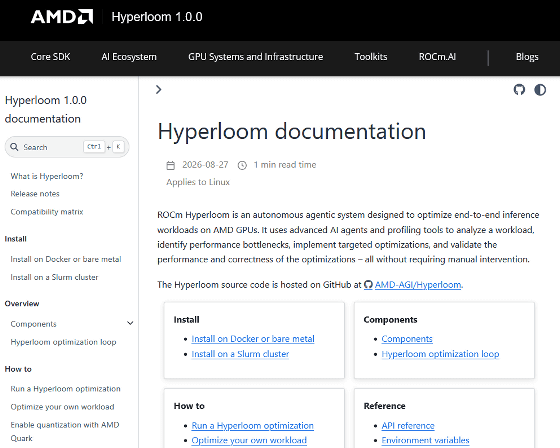Open Enable quantization with AMD Quark
This screenshot has width=560, height=448.
(x=65, y=431)
